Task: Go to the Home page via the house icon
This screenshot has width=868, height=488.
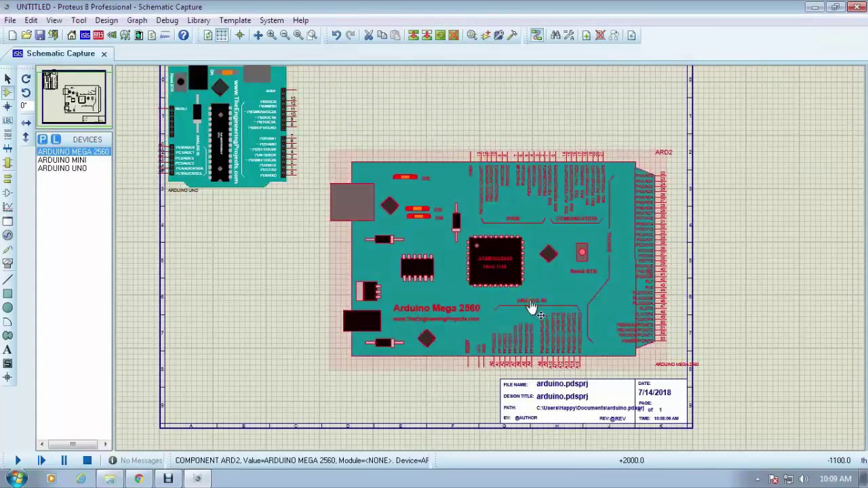Action: [x=72, y=35]
